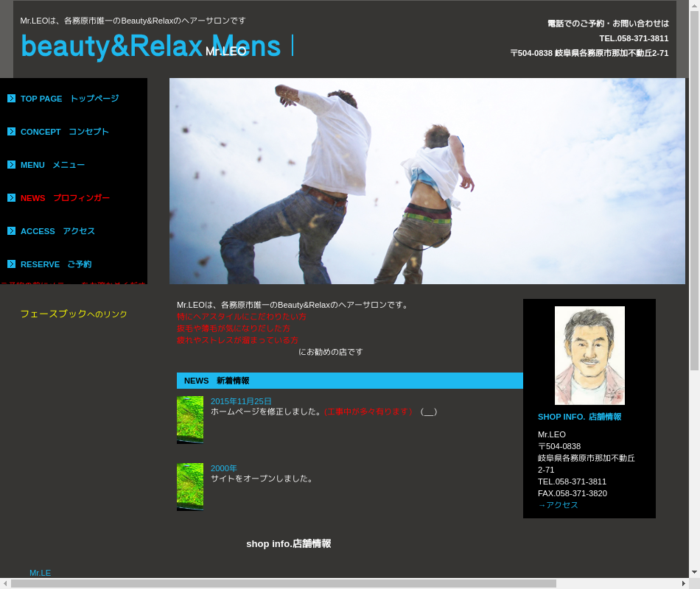700x589 pixels.
Task: Click the shop owner portrait illustration
Action: (x=589, y=355)
